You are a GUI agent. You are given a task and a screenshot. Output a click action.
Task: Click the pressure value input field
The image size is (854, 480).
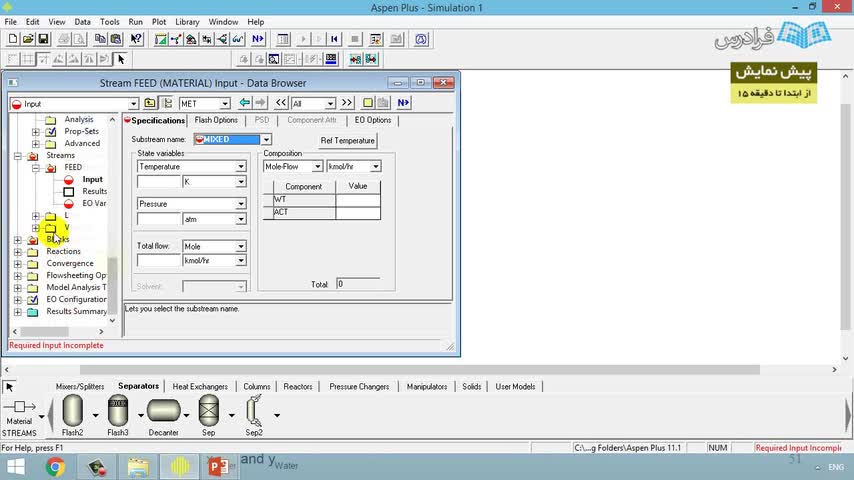158,219
